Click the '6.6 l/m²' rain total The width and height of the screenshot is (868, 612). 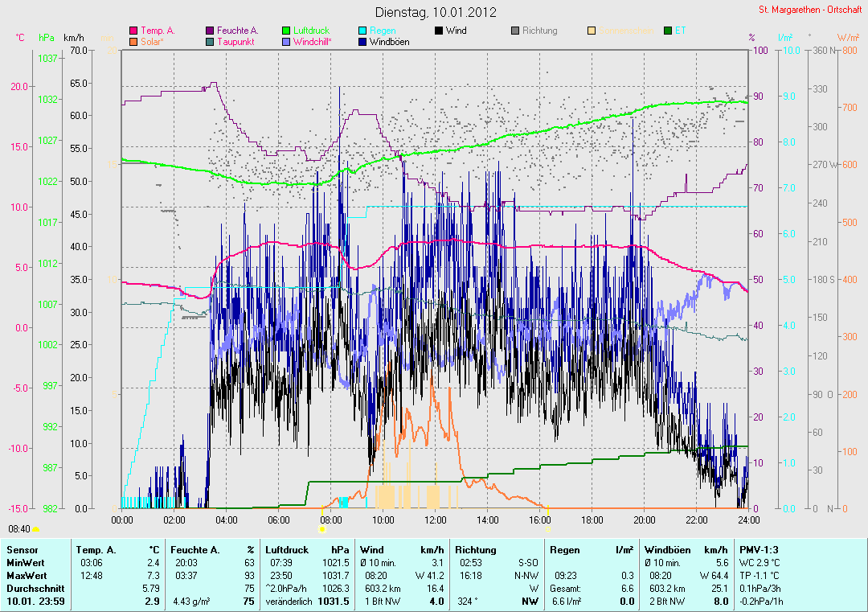[x=567, y=602]
